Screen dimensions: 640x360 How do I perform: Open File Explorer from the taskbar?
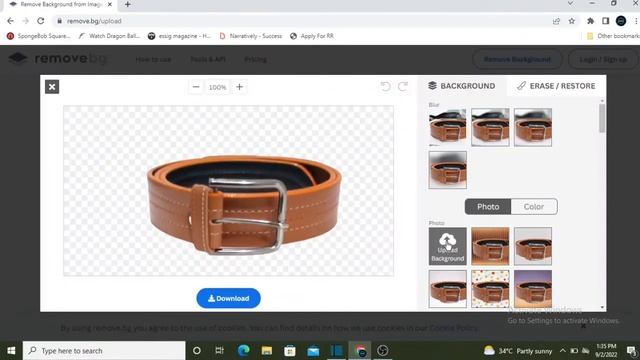coord(267,351)
